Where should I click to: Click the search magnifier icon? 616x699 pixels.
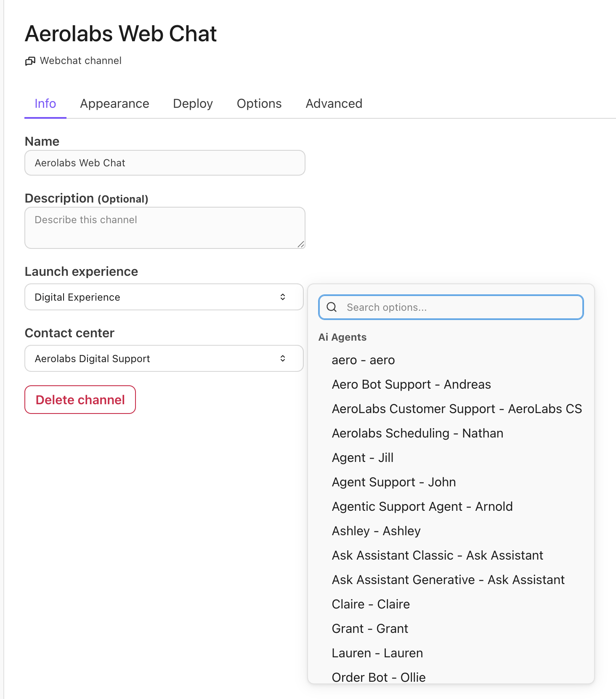(332, 307)
